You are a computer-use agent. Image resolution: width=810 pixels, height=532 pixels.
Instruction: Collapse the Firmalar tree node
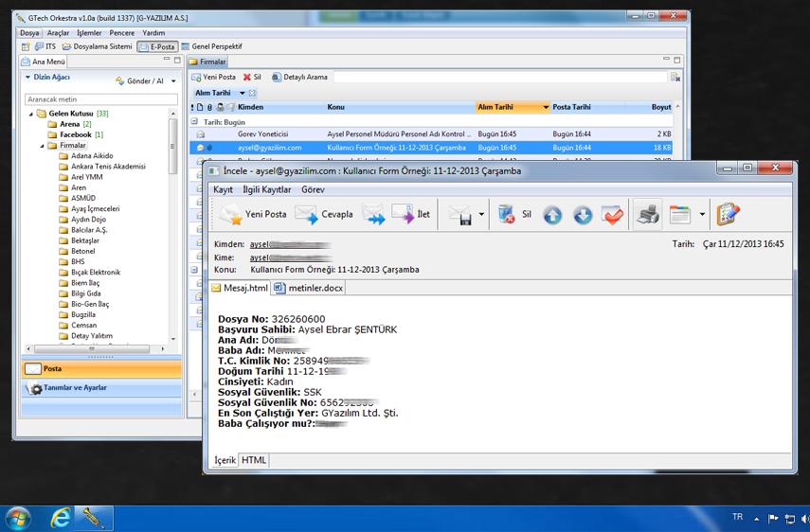(x=42, y=146)
